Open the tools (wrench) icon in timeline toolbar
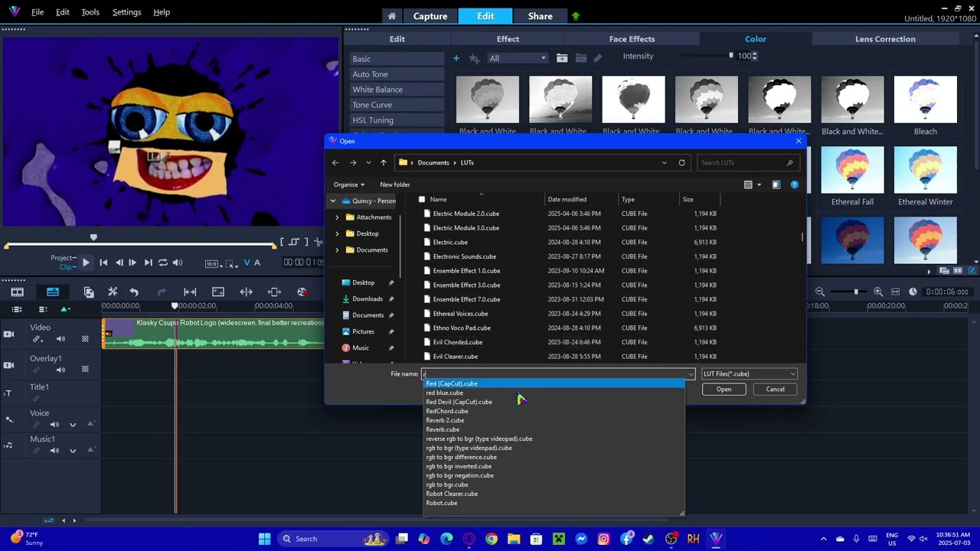The image size is (980, 551). pyautogui.click(x=113, y=292)
